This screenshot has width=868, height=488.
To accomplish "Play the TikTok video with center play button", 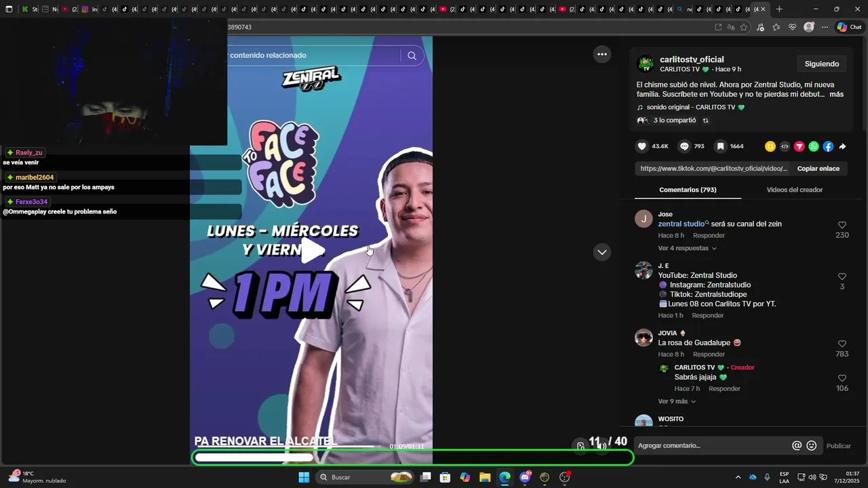I will coord(312,251).
